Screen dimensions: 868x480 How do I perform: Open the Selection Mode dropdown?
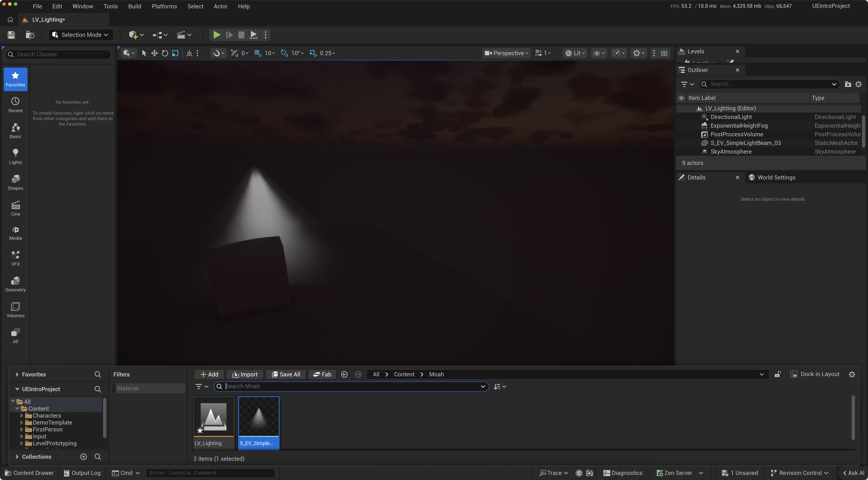coord(81,35)
